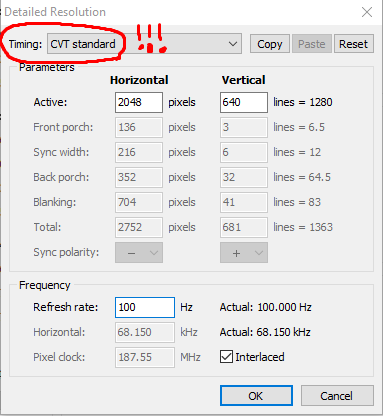Click the 'lines = 1363' text
The width and height of the screenshot is (383, 416).
(303, 227)
